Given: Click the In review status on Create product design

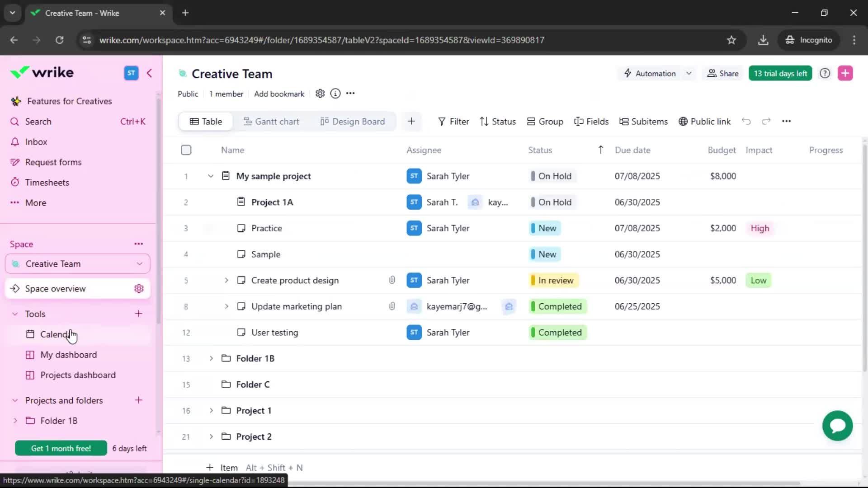Looking at the screenshot, I should click(x=554, y=280).
